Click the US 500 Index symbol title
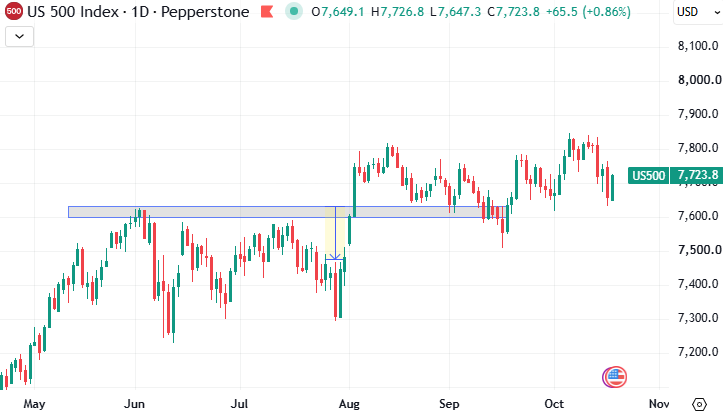The height and width of the screenshot is (413, 723). [x=73, y=12]
